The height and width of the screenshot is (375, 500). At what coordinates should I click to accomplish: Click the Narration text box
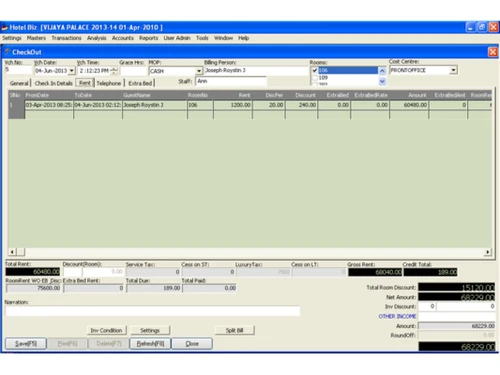tap(153, 311)
